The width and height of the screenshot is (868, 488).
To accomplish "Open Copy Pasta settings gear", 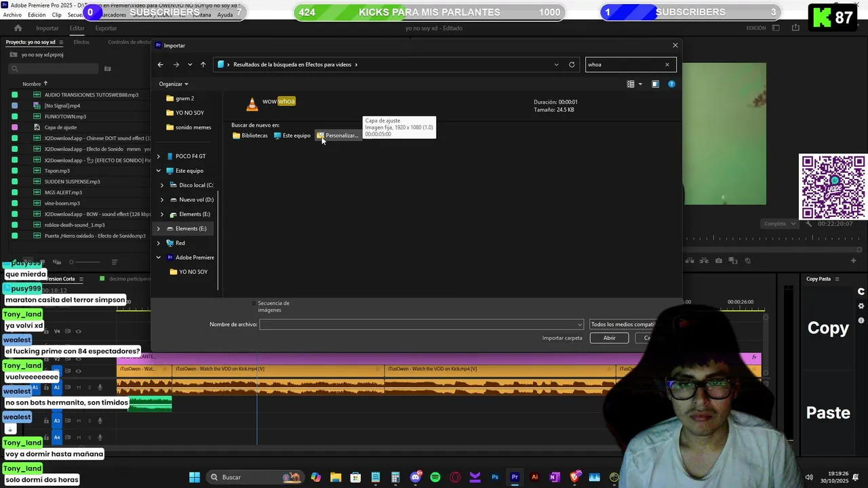I will pyautogui.click(x=861, y=306).
